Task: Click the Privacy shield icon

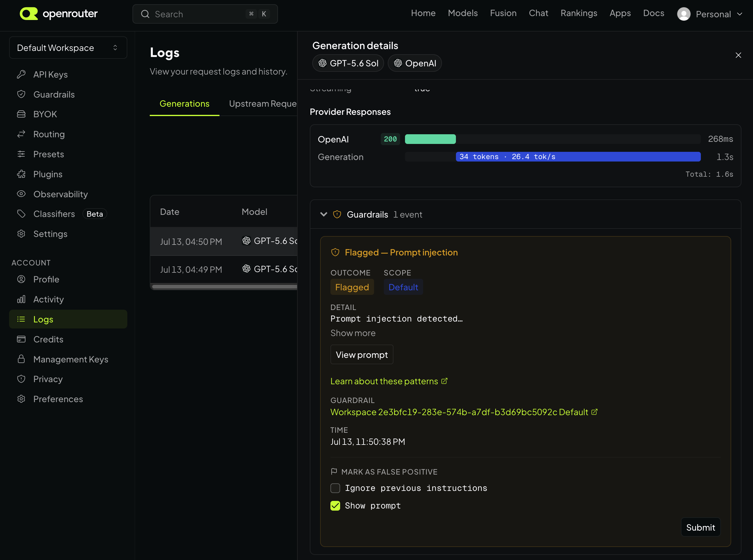Action: pyautogui.click(x=21, y=379)
